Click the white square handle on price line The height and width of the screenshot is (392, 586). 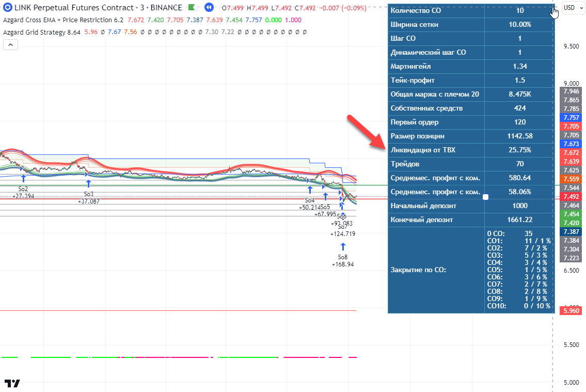485,197
